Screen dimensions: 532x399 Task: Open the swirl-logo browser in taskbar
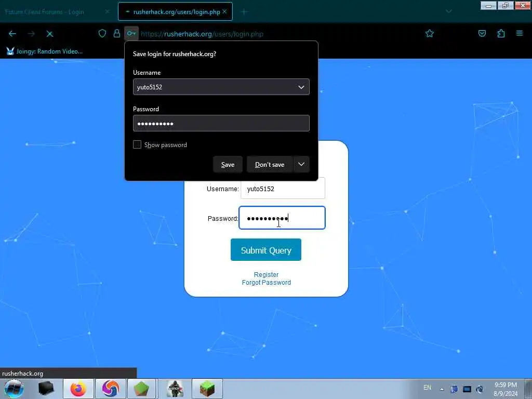tap(111, 389)
